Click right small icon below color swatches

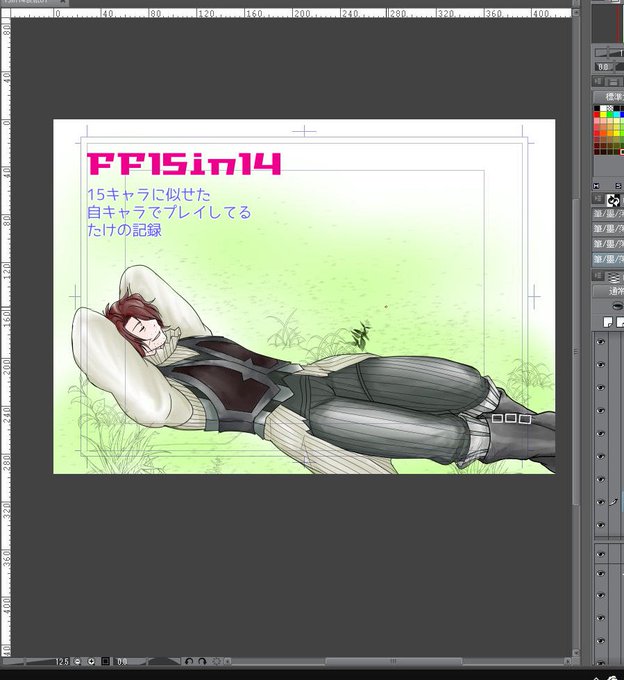coord(618,186)
